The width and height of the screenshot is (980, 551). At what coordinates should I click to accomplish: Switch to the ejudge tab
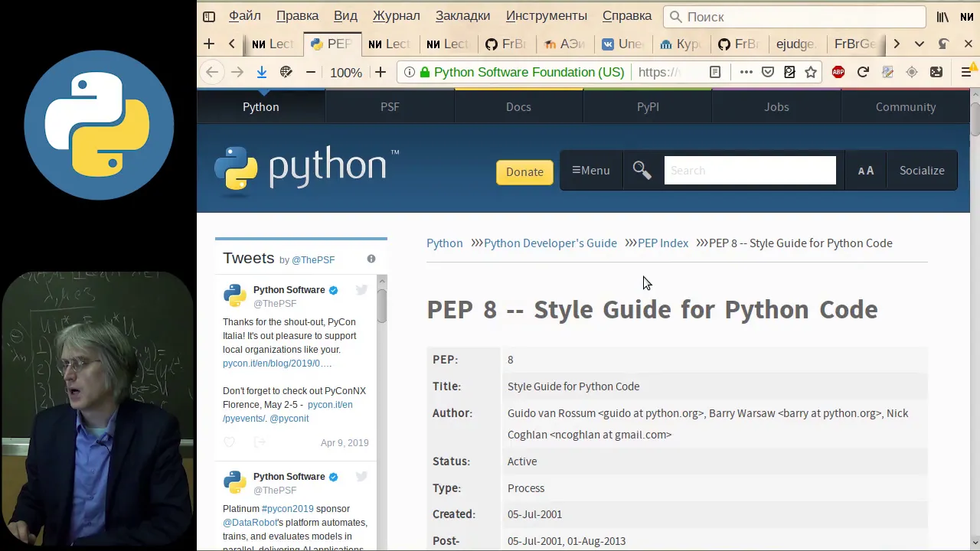tap(796, 44)
